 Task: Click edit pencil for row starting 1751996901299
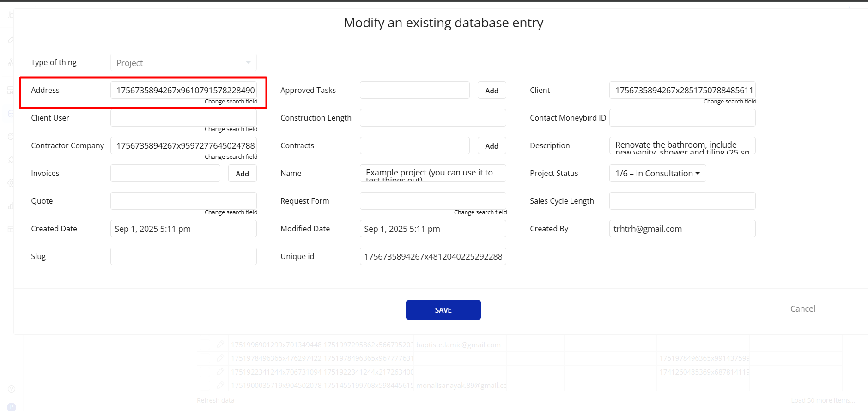[220, 345]
